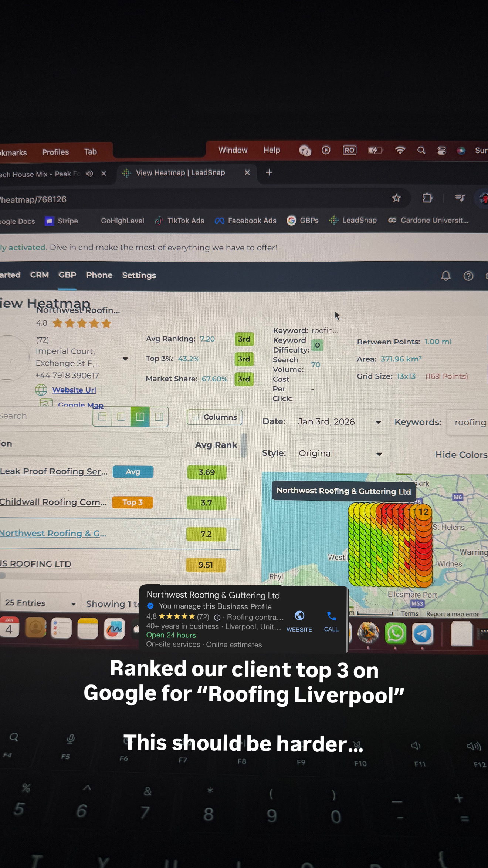
Task: Open the Settings navigation tab
Action: click(x=139, y=275)
